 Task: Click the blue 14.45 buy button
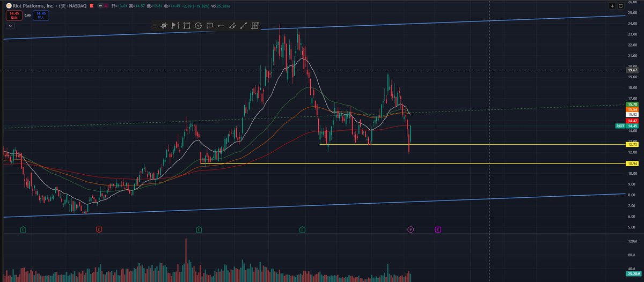tap(41, 16)
